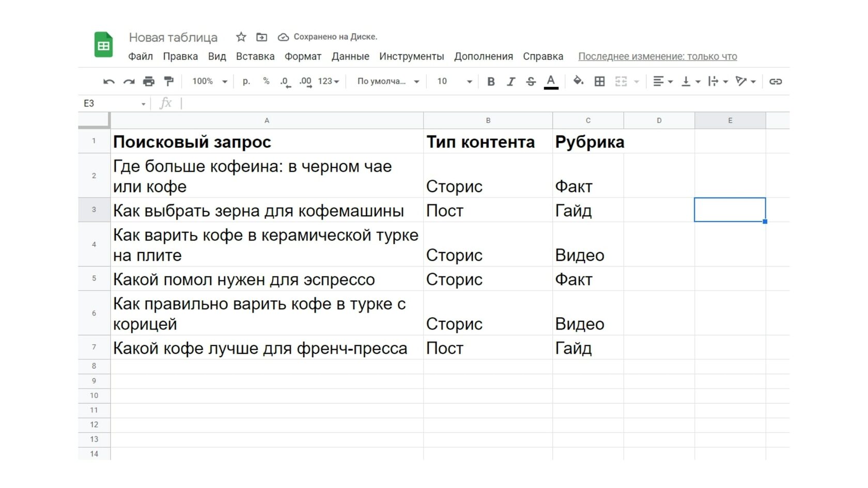Open the Дополнения menu
868x488 pixels.
[x=484, y=56]
